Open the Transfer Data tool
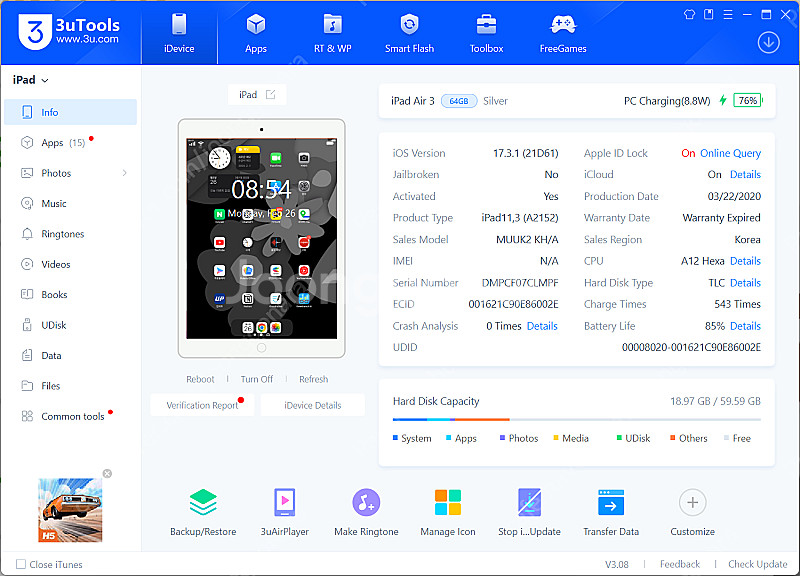 click(x=611, y=512)
